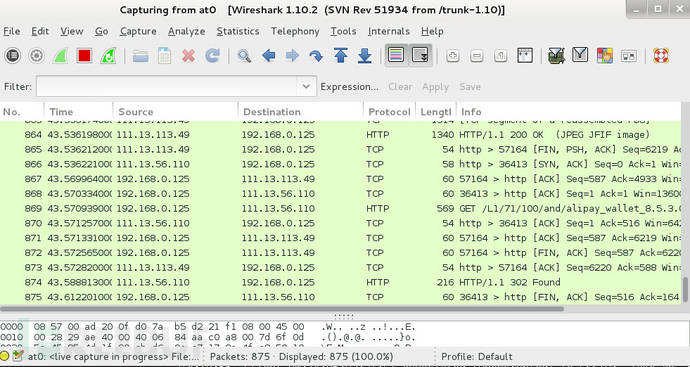The height and width of the screenshot is (367, 690).
Task: Toggle auto scroll in live capture
Action: pos(420,55)
